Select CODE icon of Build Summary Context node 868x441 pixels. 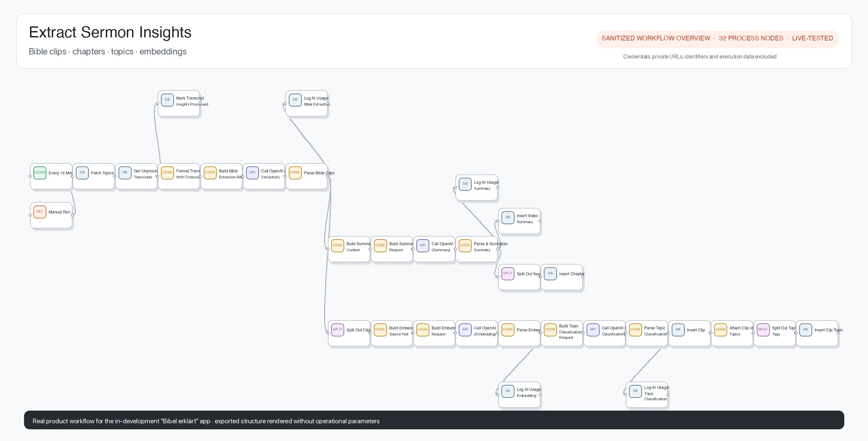[337, 246]
